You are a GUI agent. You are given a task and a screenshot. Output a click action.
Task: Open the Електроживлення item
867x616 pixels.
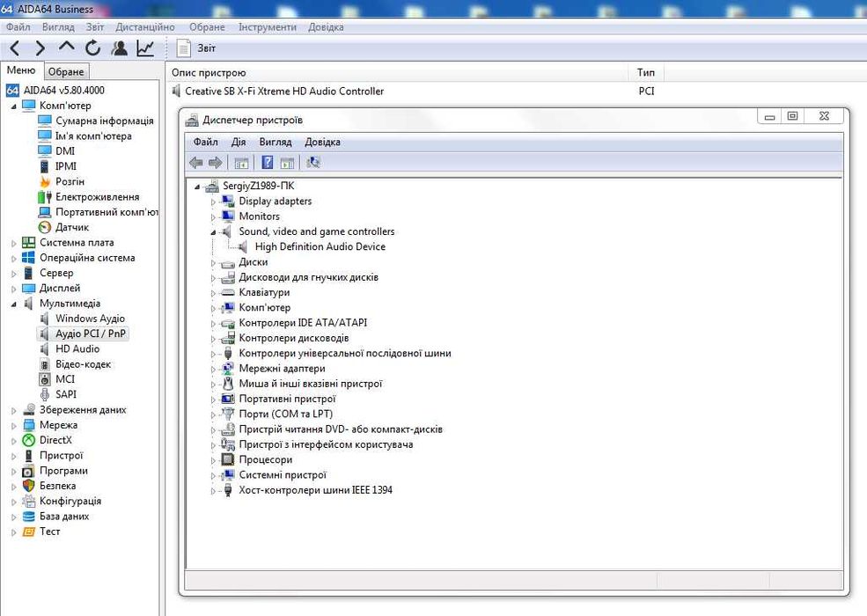click(97, 197)
